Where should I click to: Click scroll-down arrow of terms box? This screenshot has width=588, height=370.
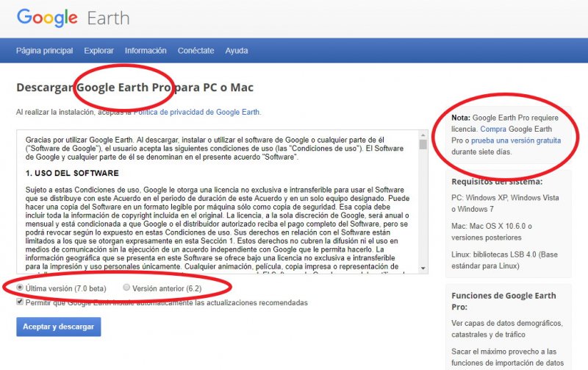tap(423, 268)
